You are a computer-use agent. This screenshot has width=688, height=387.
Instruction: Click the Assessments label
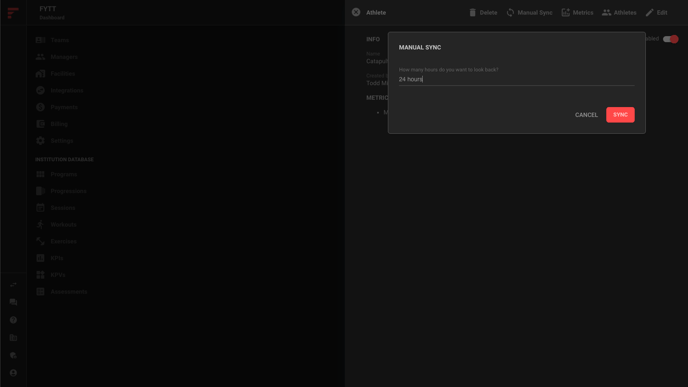coord(69,291)
